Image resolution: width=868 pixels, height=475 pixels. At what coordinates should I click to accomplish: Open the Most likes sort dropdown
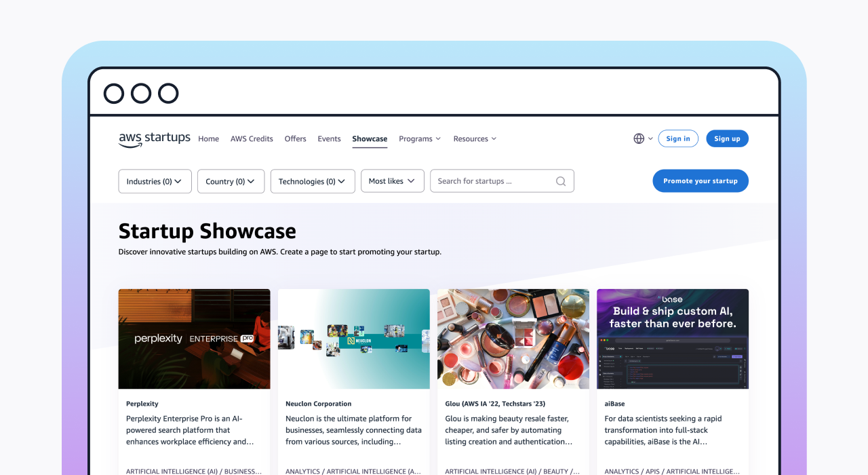click(392, 180)
